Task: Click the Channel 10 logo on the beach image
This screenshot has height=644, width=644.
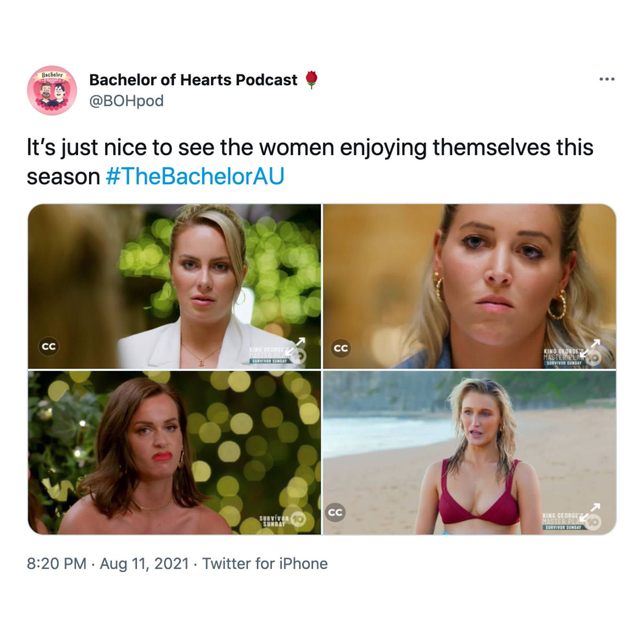Action: pyautogui.click(x=594, y=522)
